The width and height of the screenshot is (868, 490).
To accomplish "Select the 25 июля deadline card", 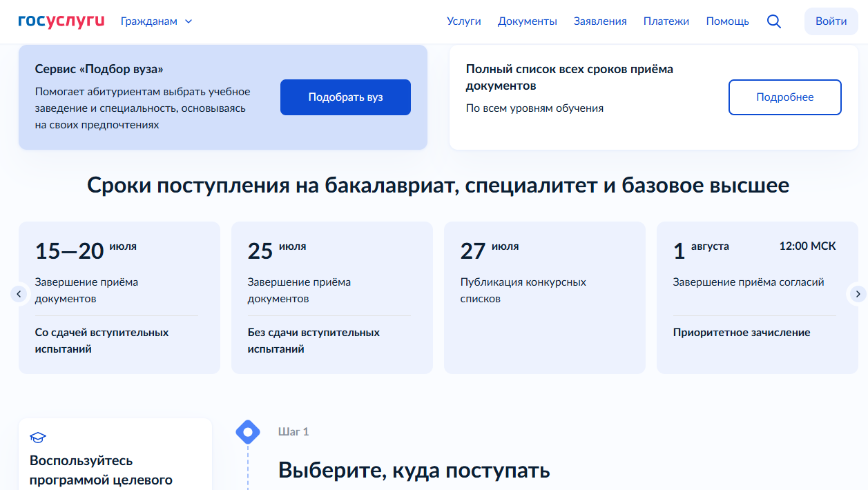I will pyautogui.click(x=332, y=297).
